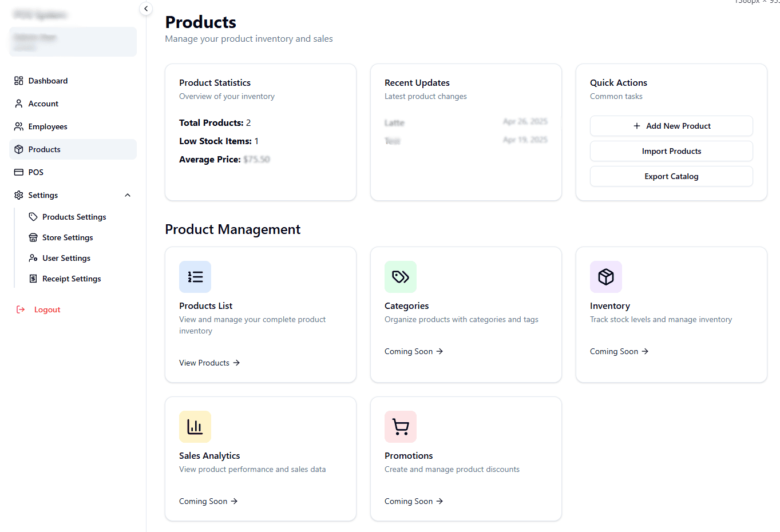Select Store Settings in sidebar
Image resolution: width=780 pixels, height=532 pixels.
(x=68, y=237)
